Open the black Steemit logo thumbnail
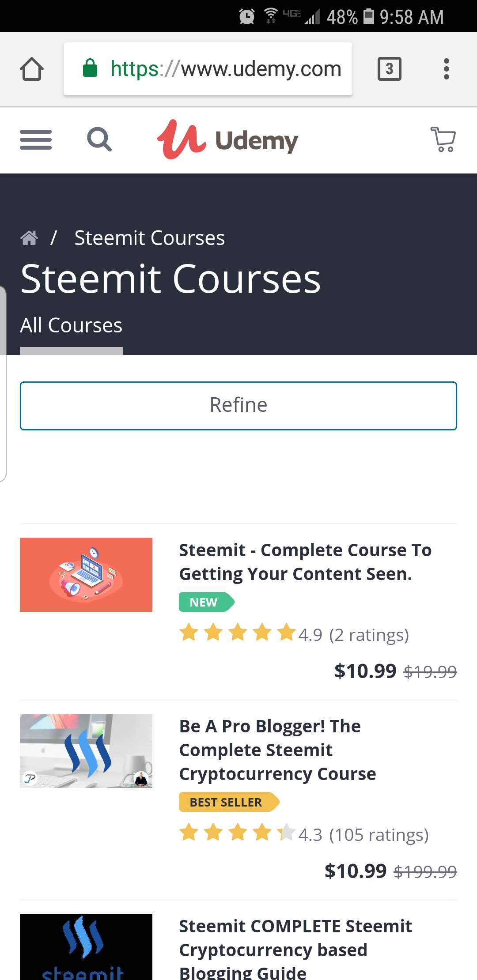 (86, 946)
